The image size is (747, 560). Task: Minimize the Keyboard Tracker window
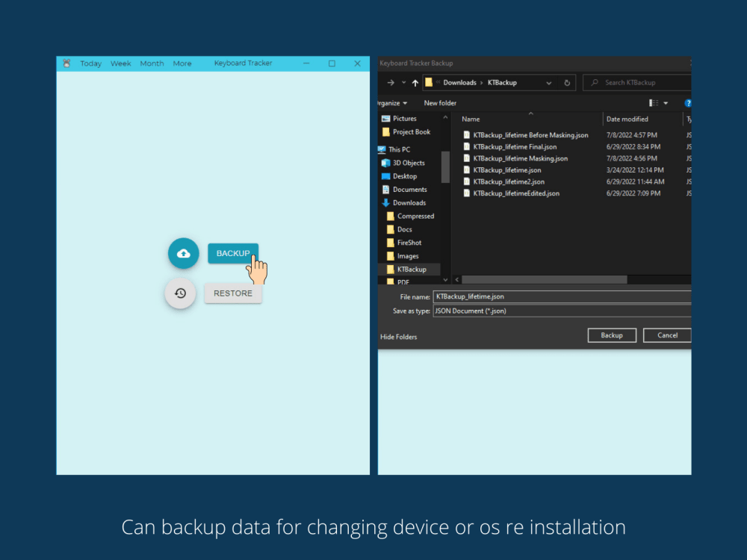306,63
